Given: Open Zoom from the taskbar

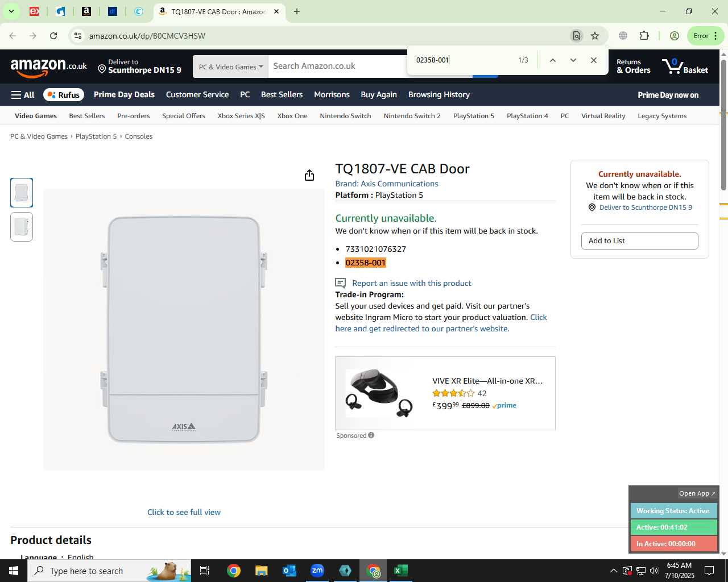Looking at the screenshot, I should tap(317, 571).
